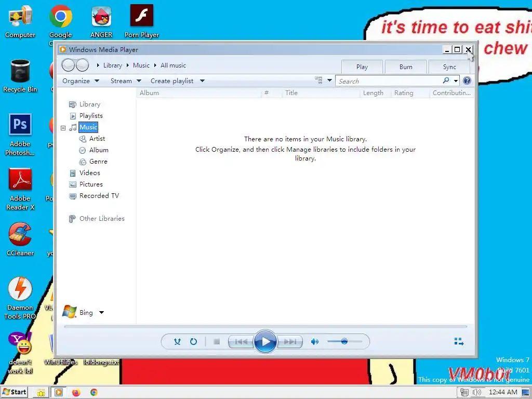
Task: Click the Next track button
Action: coord(290,342)
